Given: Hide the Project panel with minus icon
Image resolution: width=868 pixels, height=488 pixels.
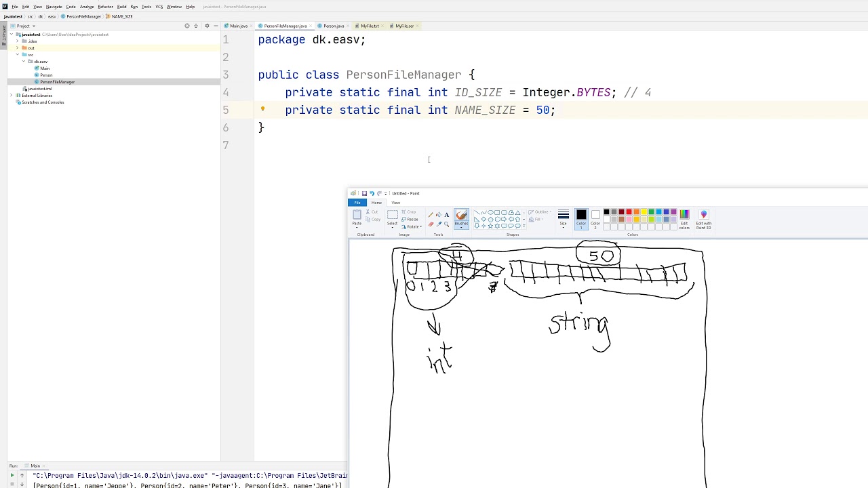Looking at the screenshot, I should 216,26.
